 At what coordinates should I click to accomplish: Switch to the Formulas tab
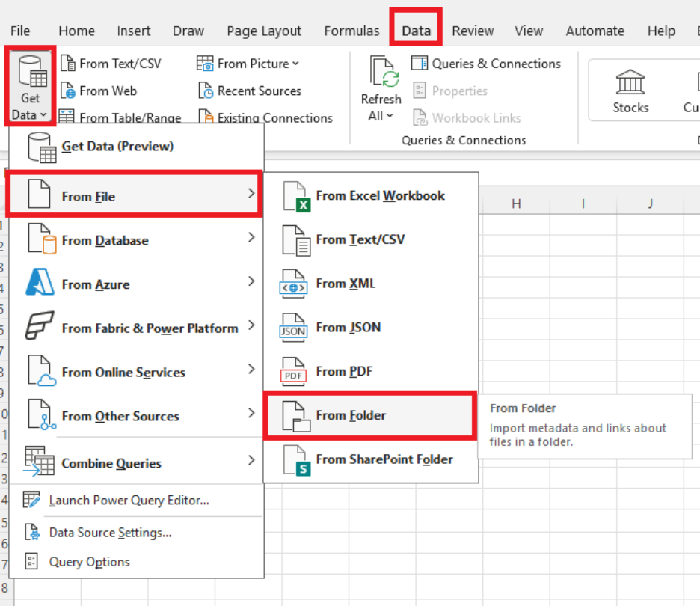point(351,31)
